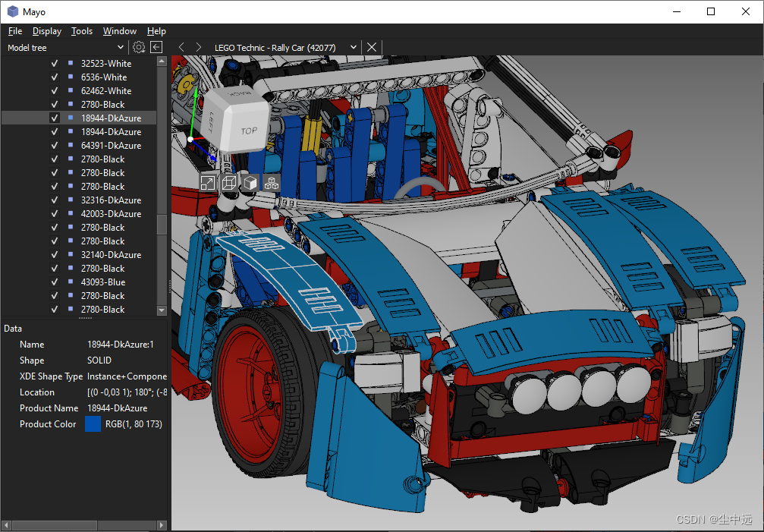Open the File menu
This screenshot has height=532, width=764.
[x=15, y=30]
